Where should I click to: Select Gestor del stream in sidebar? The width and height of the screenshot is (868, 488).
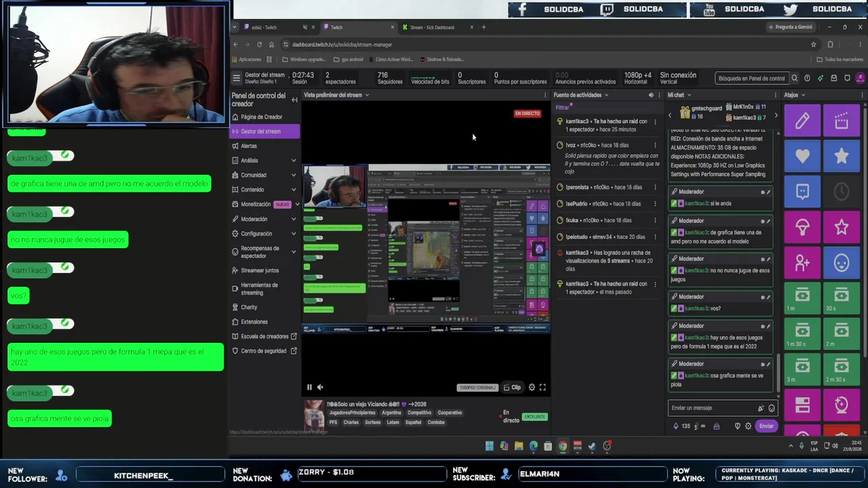tap(264, 131)
